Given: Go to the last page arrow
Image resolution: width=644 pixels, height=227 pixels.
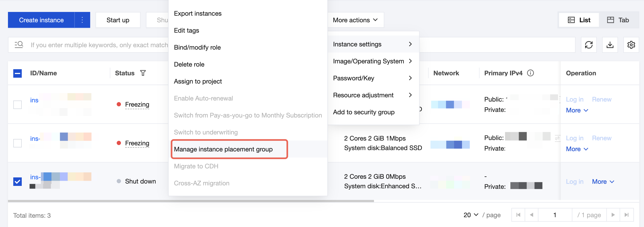Looking at the screenshot, I should tap(626, 215).
